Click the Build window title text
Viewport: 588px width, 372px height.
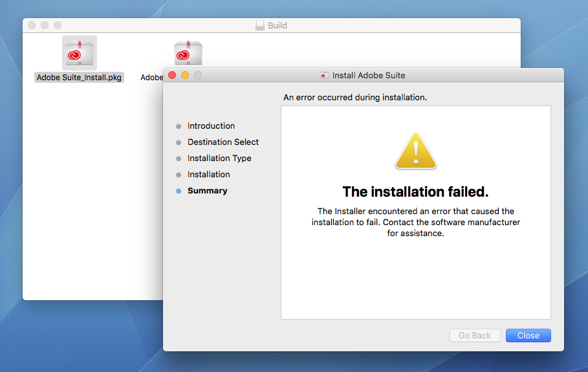(277, 25)
